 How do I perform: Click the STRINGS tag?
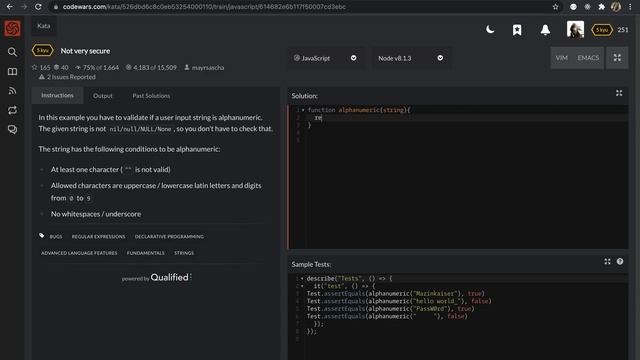click(184, 253)
